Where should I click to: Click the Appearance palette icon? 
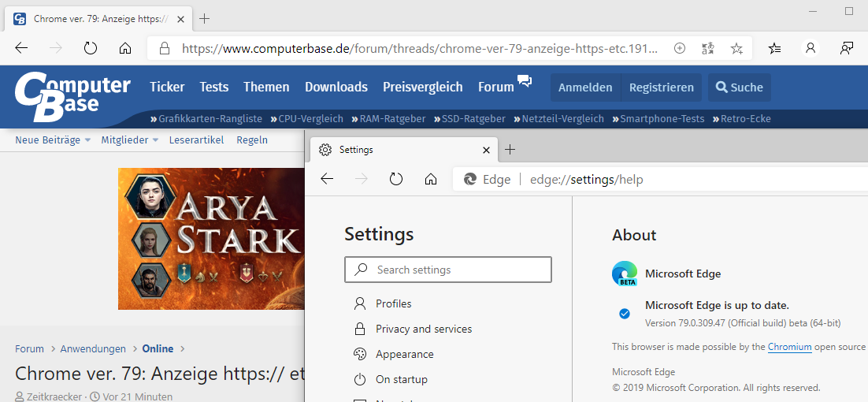[360, 355]
